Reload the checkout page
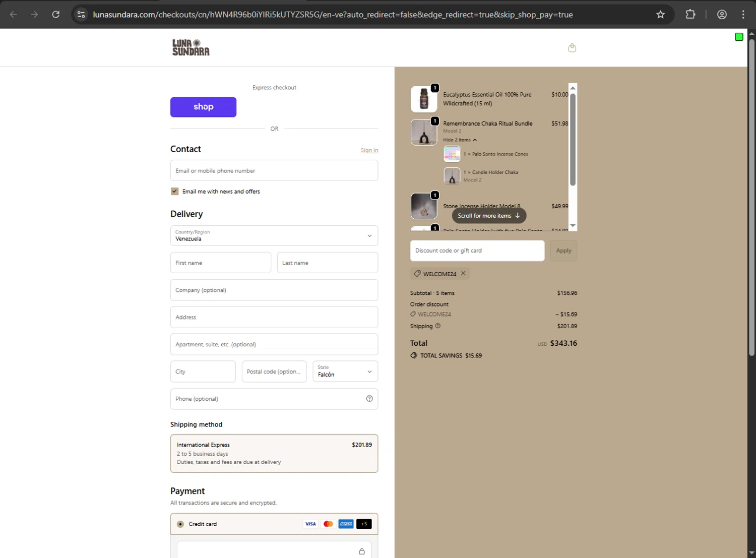Viewport: 756px width, 558px height. click(56, 15)
